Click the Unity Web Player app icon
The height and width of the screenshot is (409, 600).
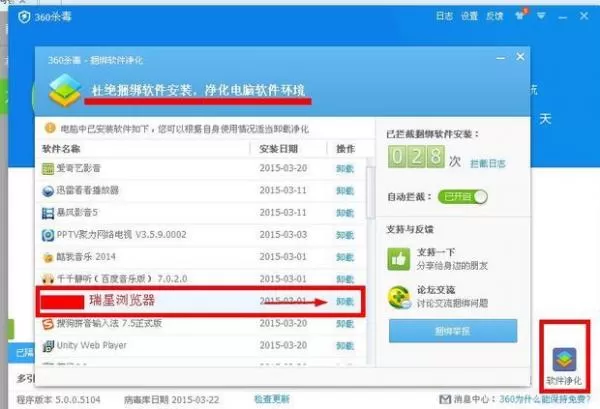pyautogui.click(x=48, y=346)
